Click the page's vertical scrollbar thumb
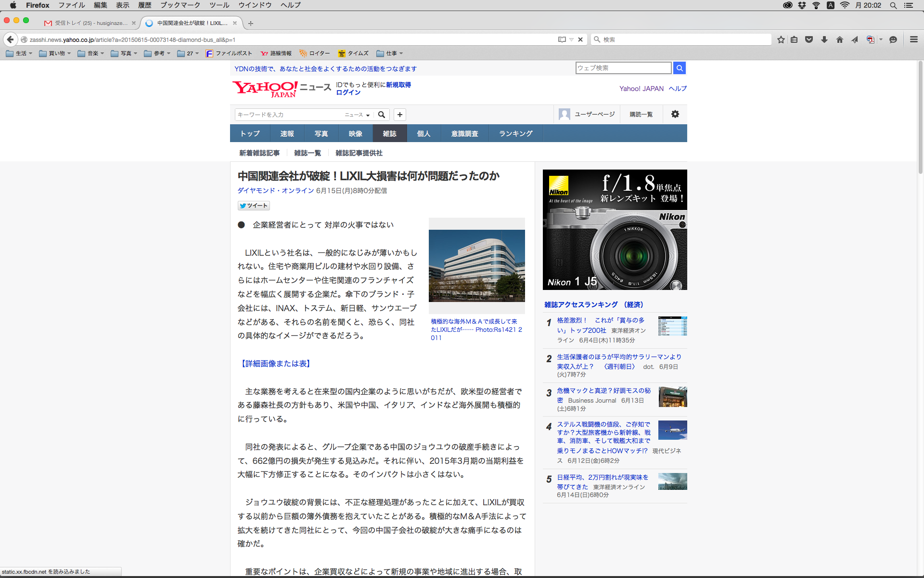924x578 pixels. pyautogui.click(x=920, y=118)
